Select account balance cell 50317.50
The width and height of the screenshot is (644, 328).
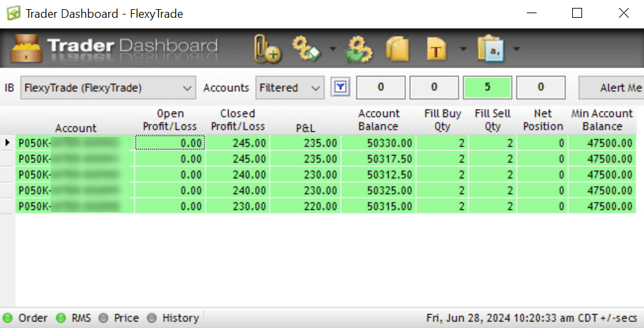[x=378, y=159]
